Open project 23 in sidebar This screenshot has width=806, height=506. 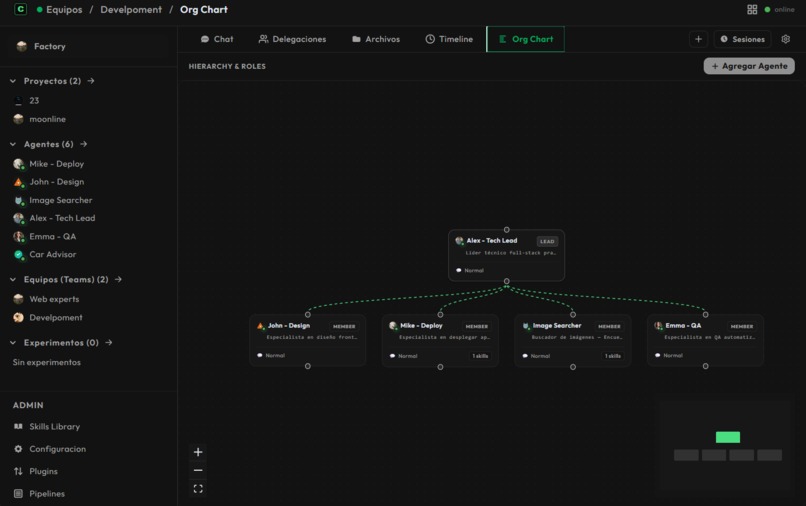click(x=34, y=100)
